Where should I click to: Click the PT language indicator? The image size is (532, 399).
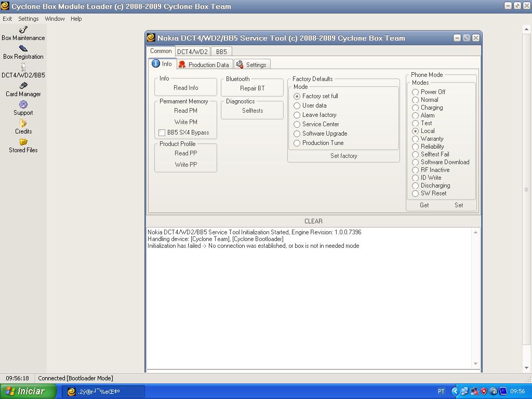tap(441, 391)
